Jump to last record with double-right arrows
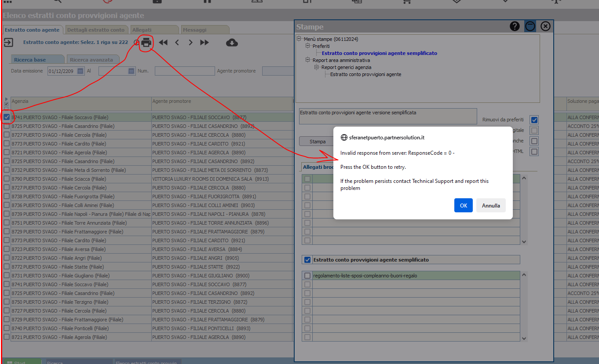Screen dimensions: 599x364 pos(205,43)
